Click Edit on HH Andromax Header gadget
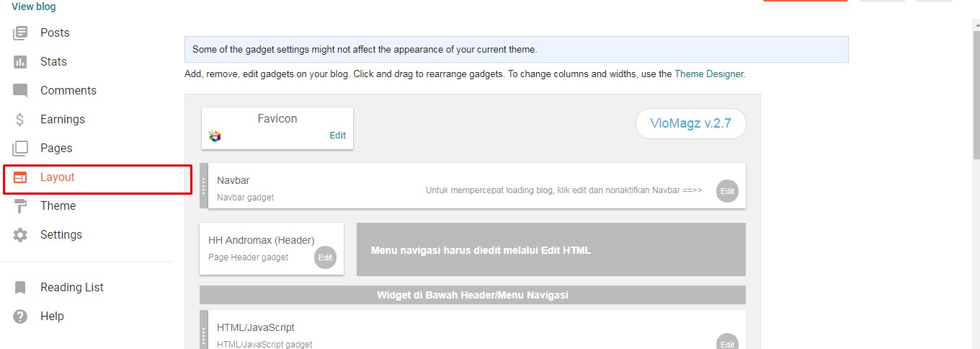 click(325, 257)
